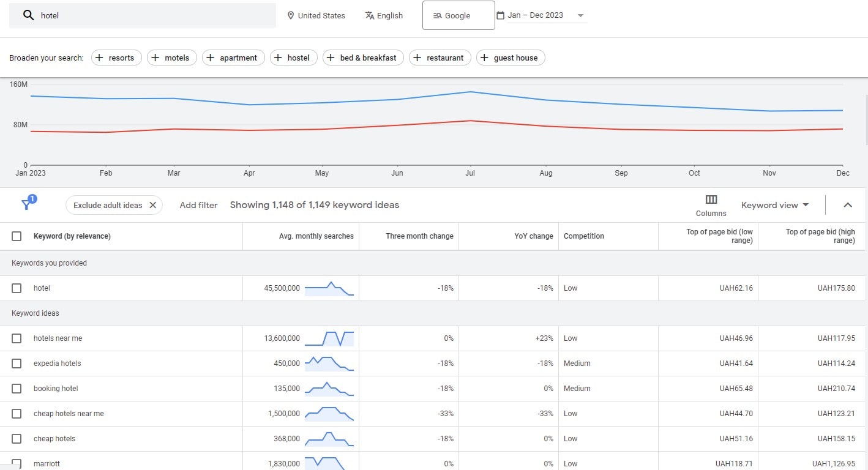Sort by Keyword (by relevance) header
Viewport: 868px width, 470px height.
(72, 236)
